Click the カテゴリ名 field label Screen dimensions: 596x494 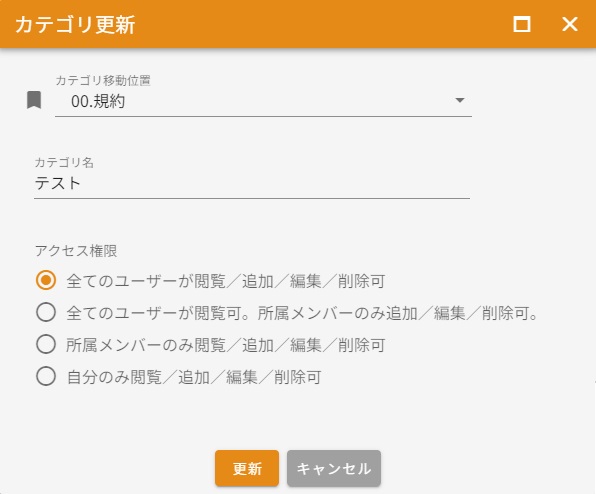64,163
